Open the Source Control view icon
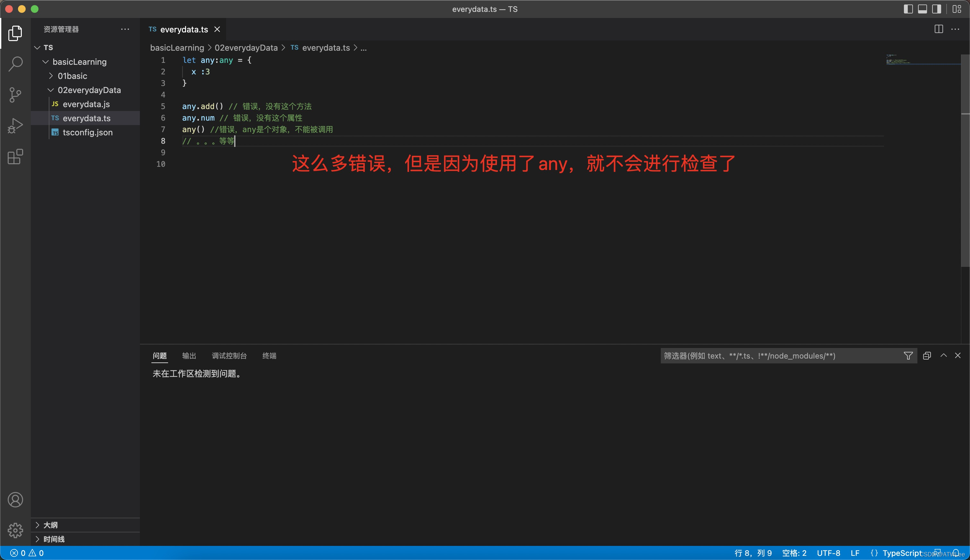 click(15, 95)
